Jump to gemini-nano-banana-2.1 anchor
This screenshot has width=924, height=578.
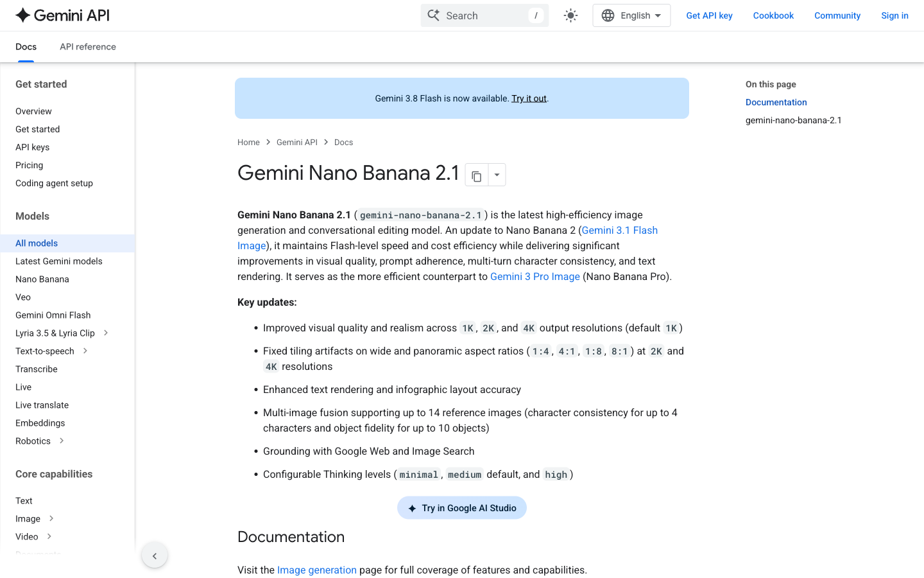tap(793, 120)
